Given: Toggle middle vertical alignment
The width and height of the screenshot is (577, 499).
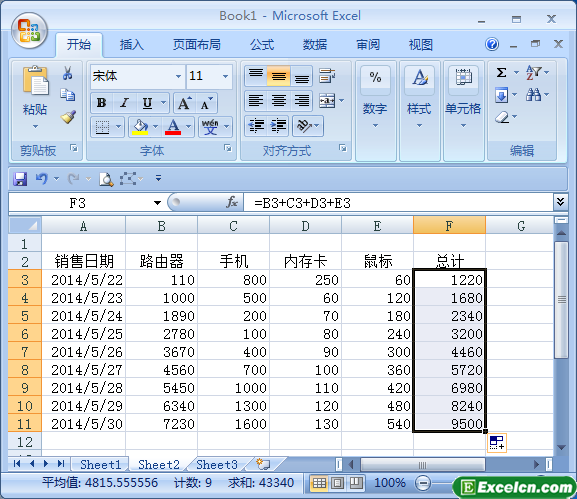Looking at the screenshot, I should tap(279, 76).
